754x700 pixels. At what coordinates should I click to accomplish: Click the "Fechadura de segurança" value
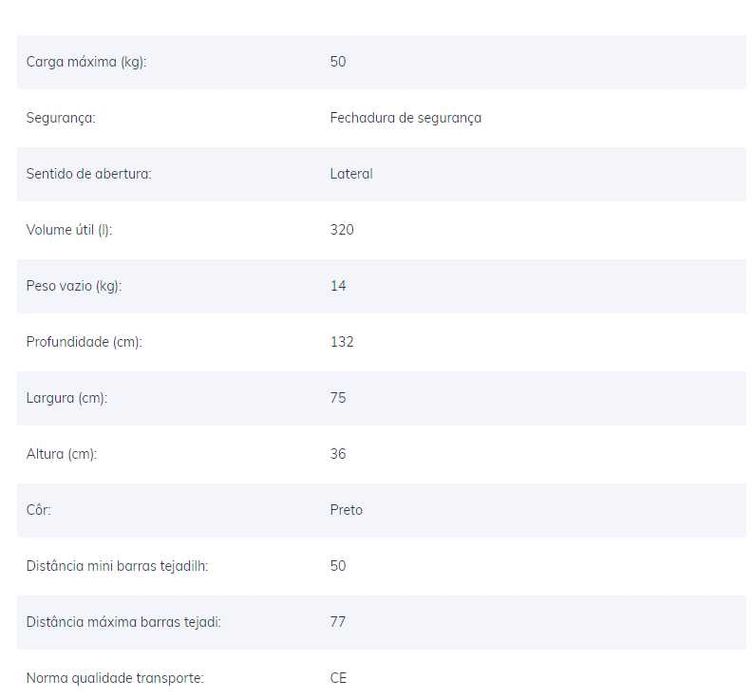(x=405, y=118)
